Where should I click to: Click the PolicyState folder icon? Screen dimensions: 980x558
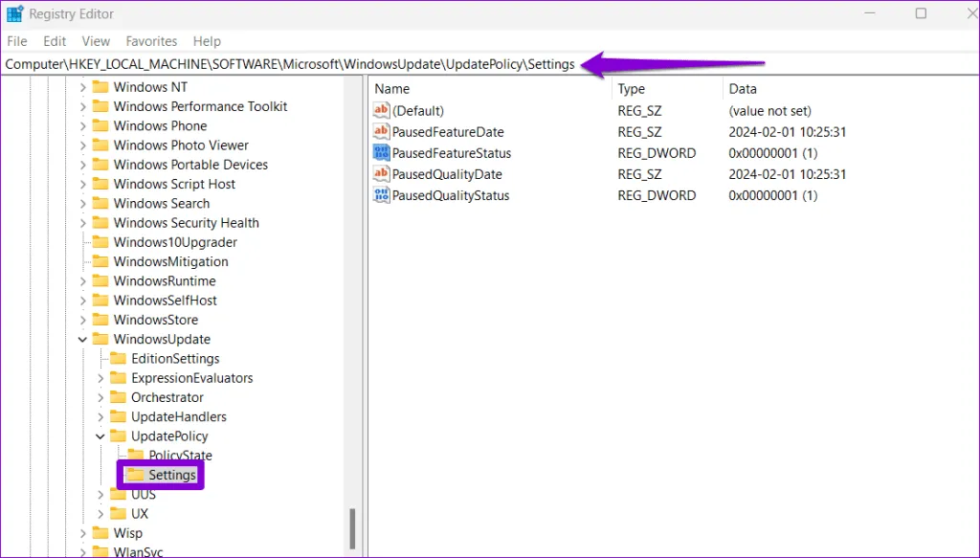[x=135, y=456]
